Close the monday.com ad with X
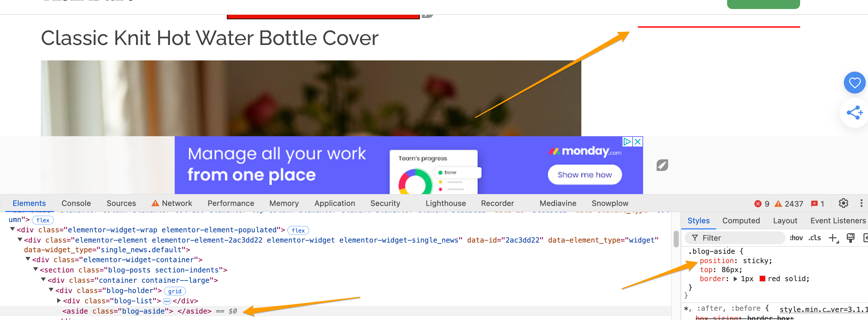Screen dimensions: 868x320 pos(638,142)
